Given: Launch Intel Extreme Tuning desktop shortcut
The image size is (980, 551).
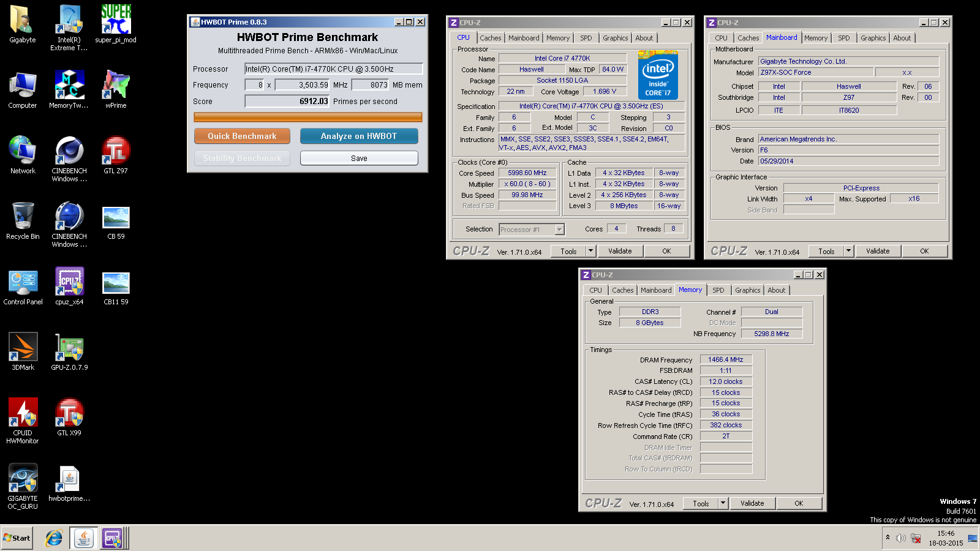Looking at the screenshot, I should pyautogui.click(x=69, y=28).
